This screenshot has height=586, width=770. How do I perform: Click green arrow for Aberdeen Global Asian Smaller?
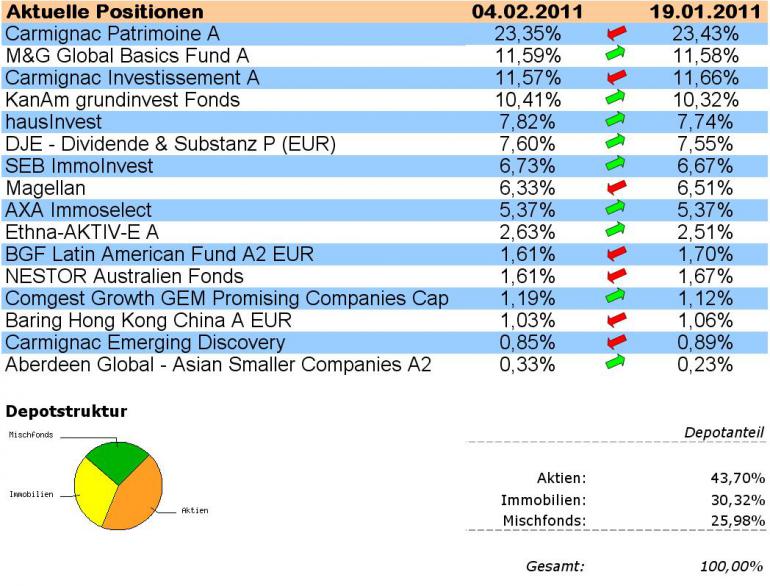[615, 362]
